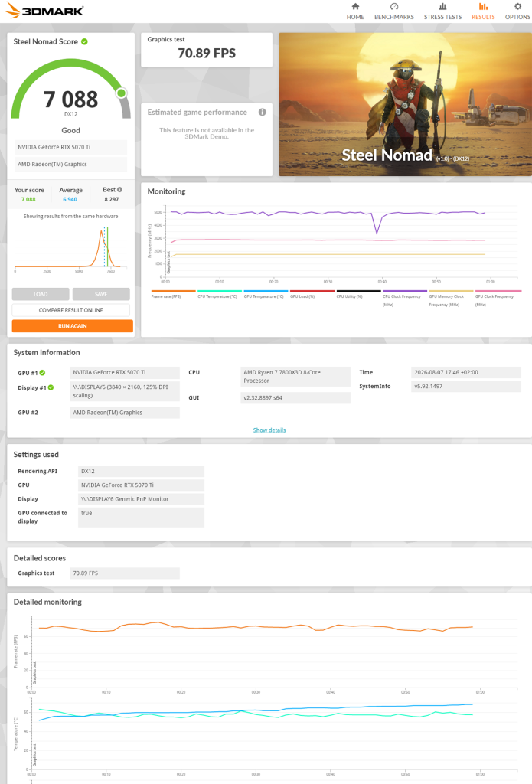The width and height of the screenshot is (532, 784).
Task: Click the Monitoring frequency chart
Action: [332, 243]
